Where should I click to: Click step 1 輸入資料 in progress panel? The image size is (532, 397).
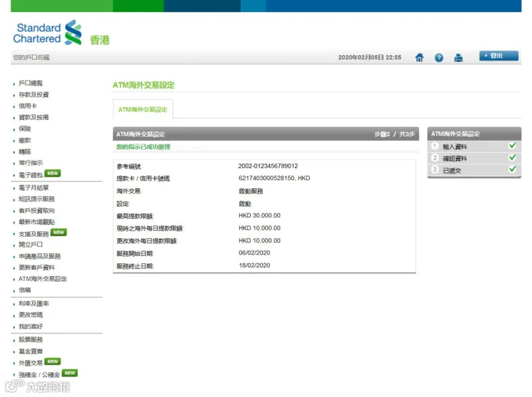point(455,146)
